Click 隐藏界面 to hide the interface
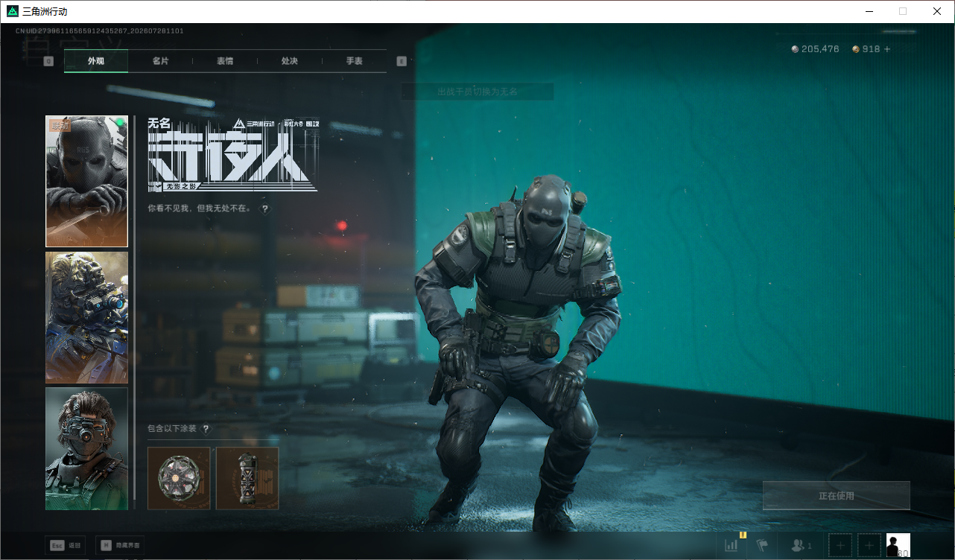955x560 pixels. pyautogui.click(x=120, y=546)
